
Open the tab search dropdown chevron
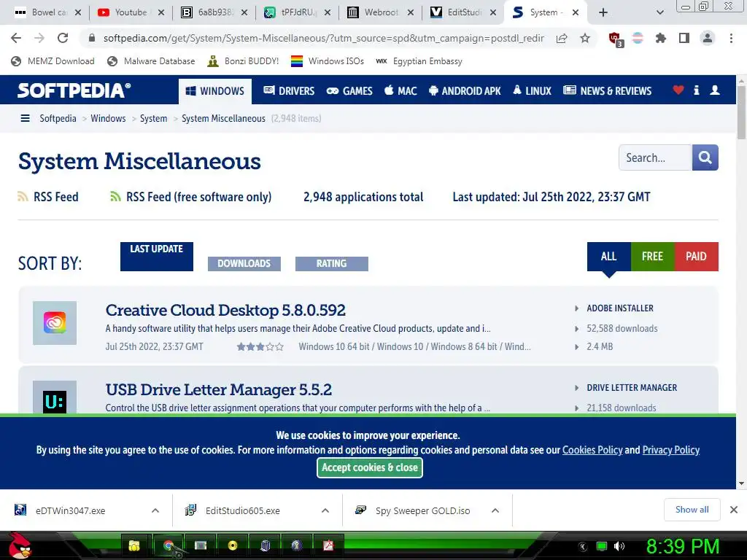click(659, 13)
